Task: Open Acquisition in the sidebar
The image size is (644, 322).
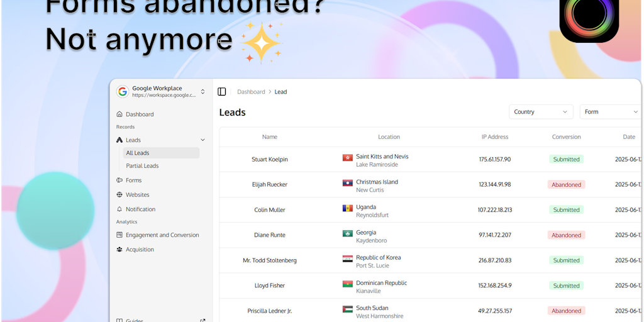Action: pos(140,249)
